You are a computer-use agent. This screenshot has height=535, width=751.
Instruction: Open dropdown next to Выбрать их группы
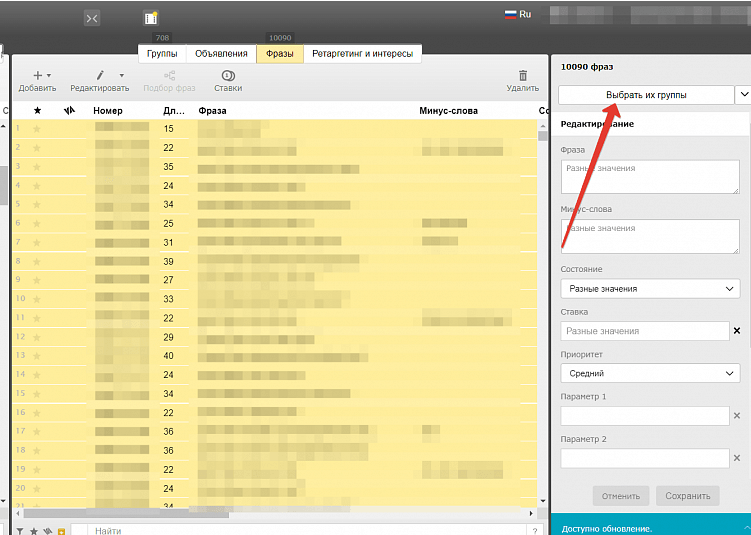tap(743, 94)
